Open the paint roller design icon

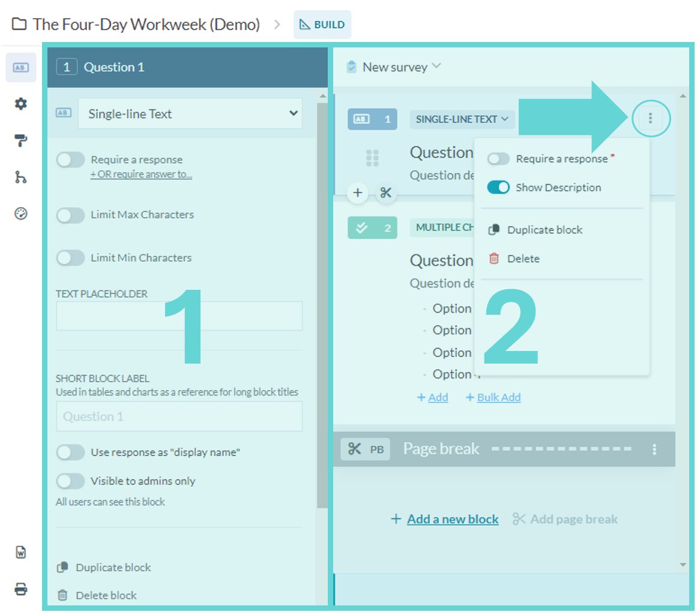[x=20, y=141]
